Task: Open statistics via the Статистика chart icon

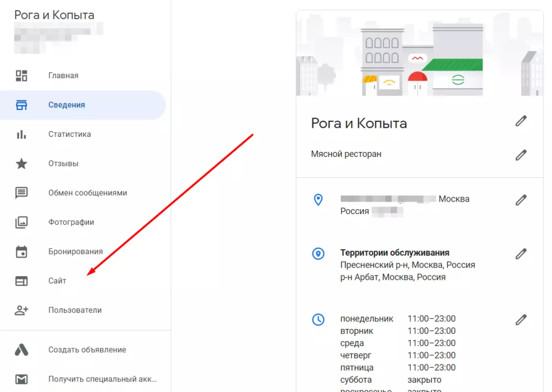Action: 23,134
